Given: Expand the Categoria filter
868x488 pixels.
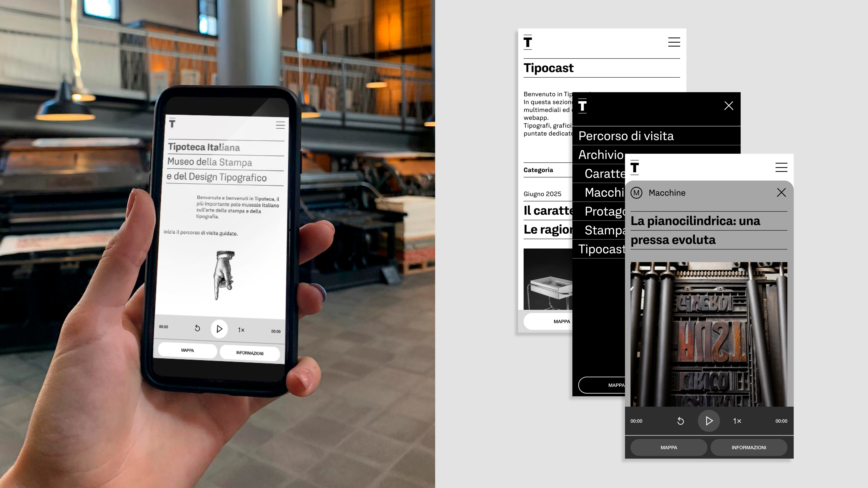Looking at the screenshot, I should 538,170.
